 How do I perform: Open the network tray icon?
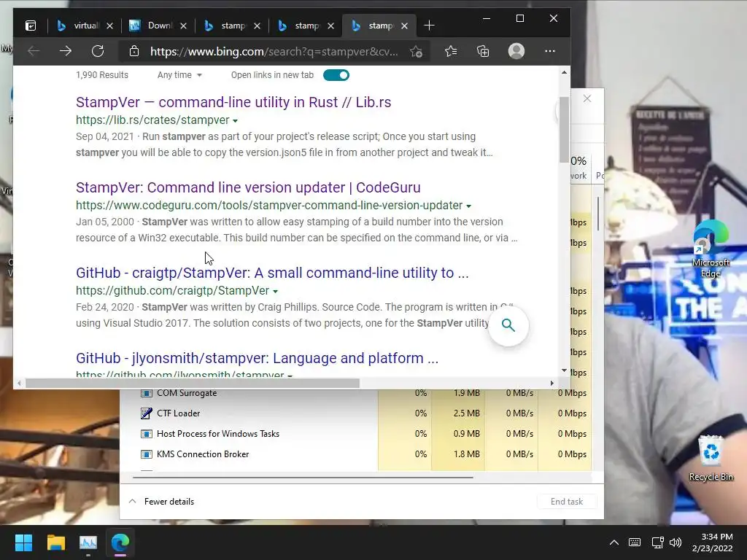click(x=658, y=542)
